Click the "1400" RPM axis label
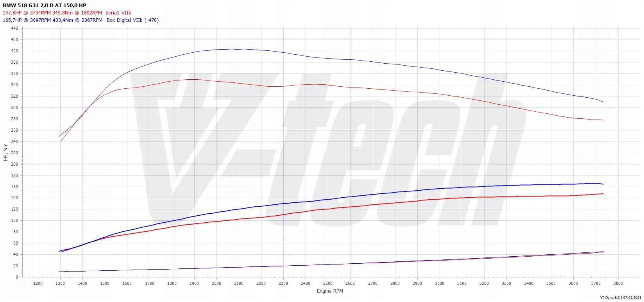 (82, 284)
